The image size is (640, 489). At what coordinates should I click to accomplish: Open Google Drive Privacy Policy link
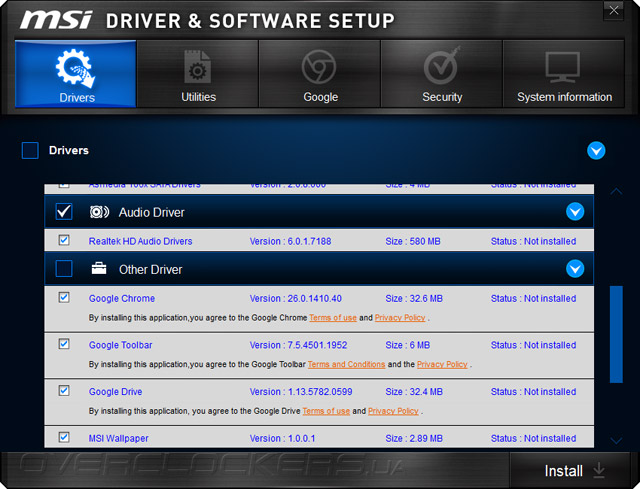click(393, 411)
